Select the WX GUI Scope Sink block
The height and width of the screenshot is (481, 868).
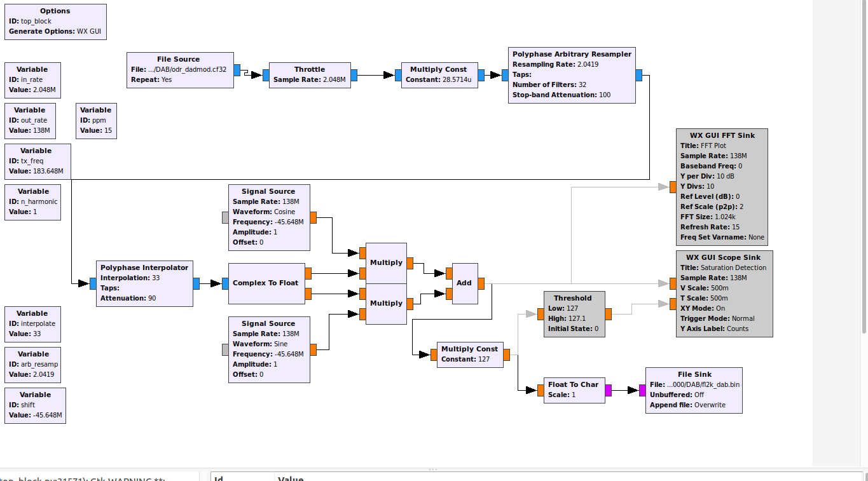click(x=724, y=293)
